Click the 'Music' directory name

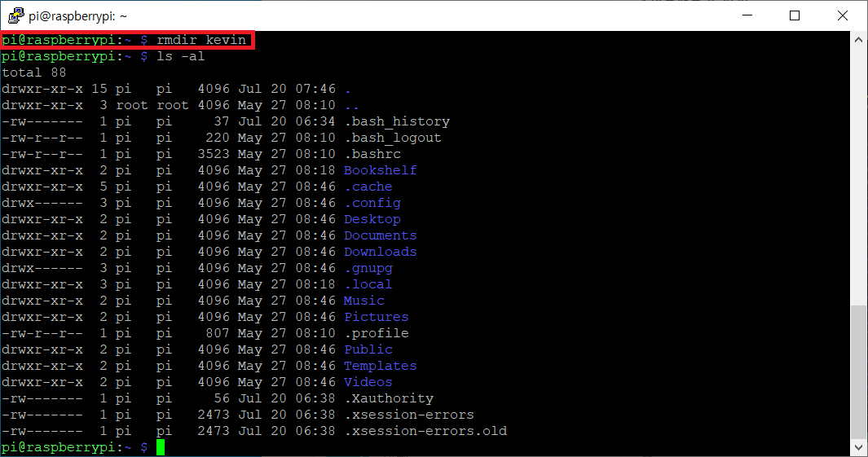[x=364, y=301]
